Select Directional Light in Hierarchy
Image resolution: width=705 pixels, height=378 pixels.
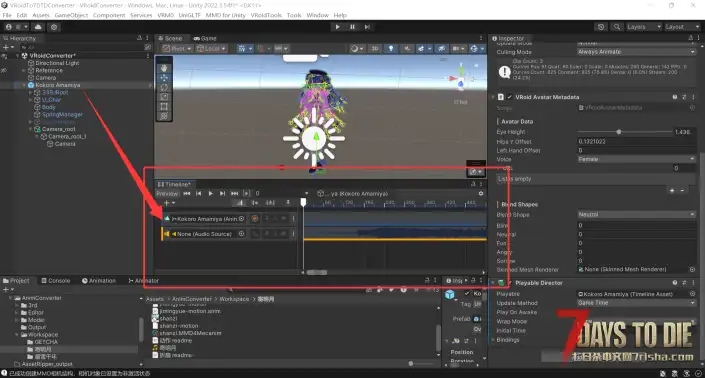click(57, 63)
